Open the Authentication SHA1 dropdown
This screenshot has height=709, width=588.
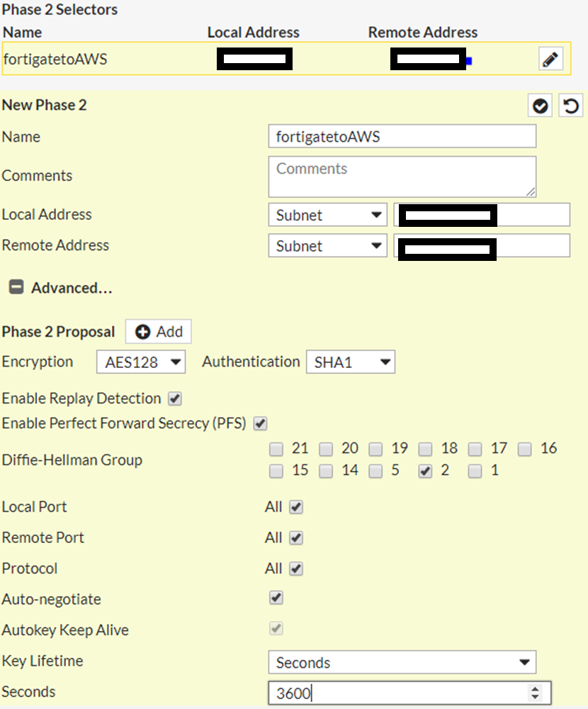pos(351,362)
